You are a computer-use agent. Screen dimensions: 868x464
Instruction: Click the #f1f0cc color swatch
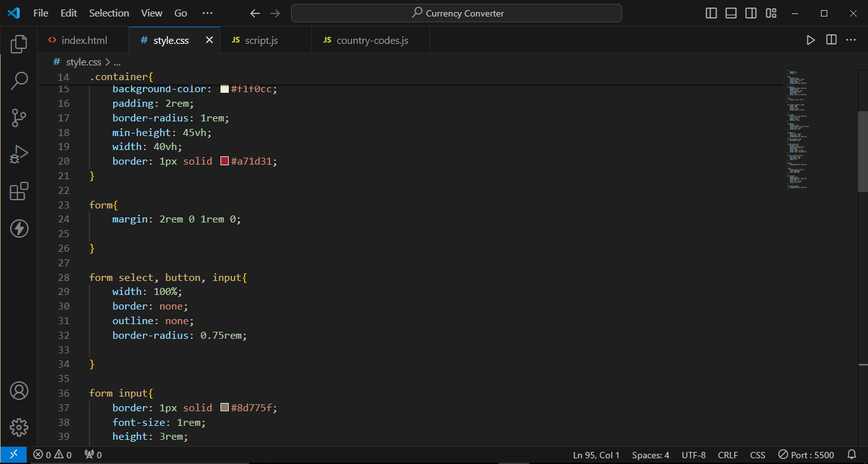[x=224, y=89]
